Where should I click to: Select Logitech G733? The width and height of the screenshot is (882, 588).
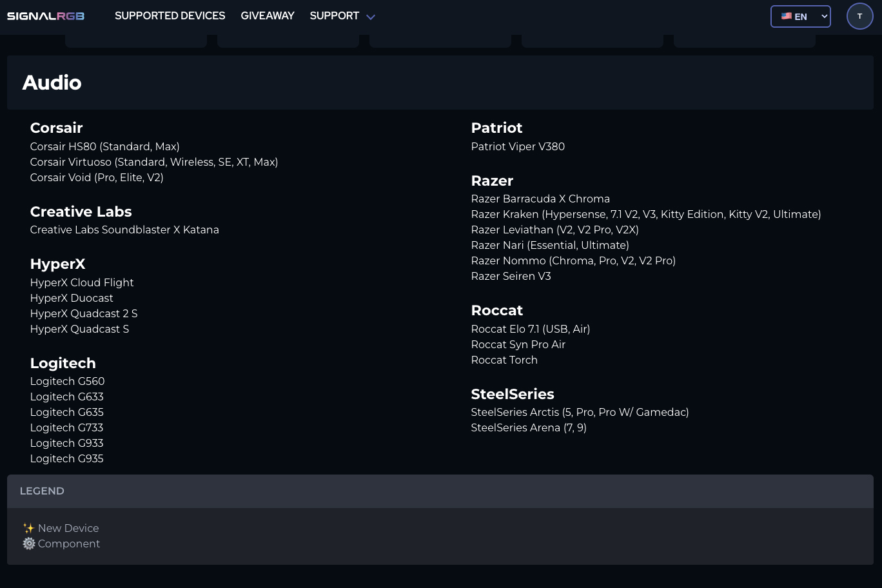coord(67,427)
